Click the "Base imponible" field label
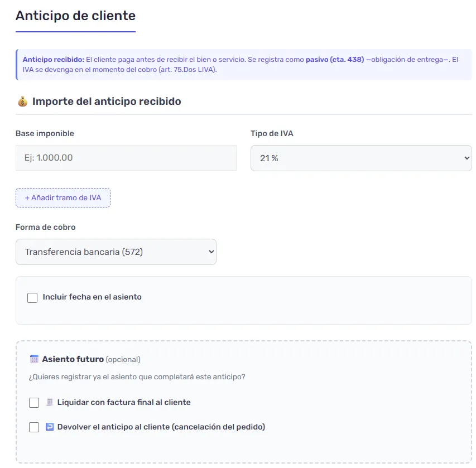Image resolution: width=476 pixels, height=468 pixels. coord(44,133)
